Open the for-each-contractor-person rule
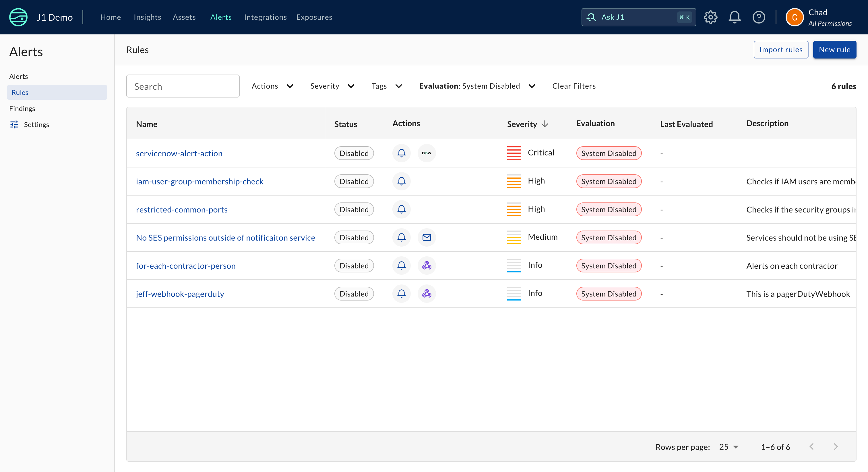Image resolution: width=868 pixels, height=472 pixels. [186, 266]
